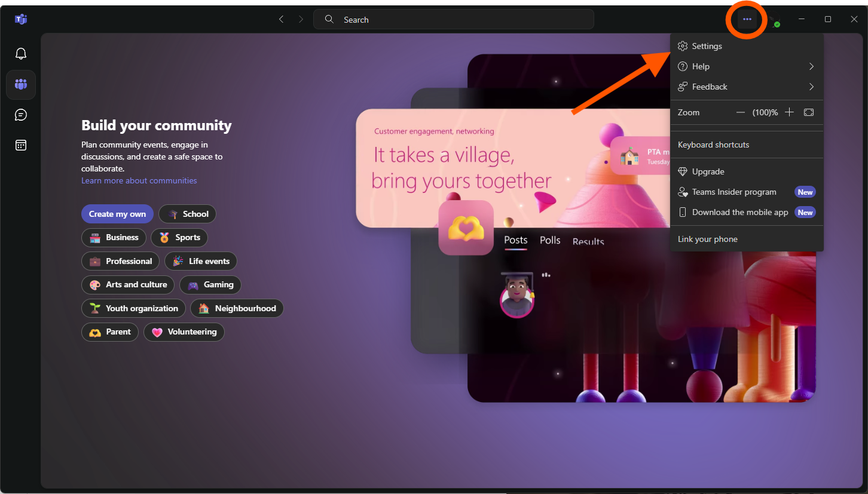Click the Feedback icon in menu
This screenshot has height=494, width=868.
coord(683,87)
